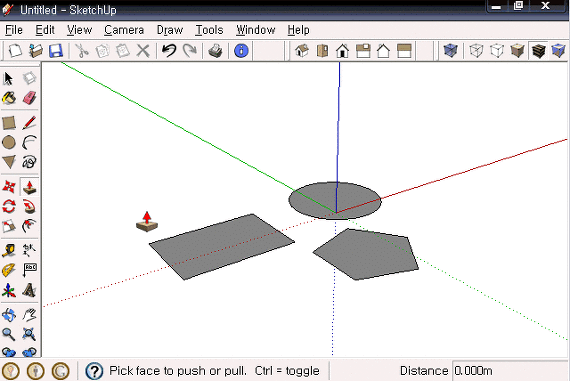Open the File menu
This screenshot has height=381, width=570.
click(14, 30)
